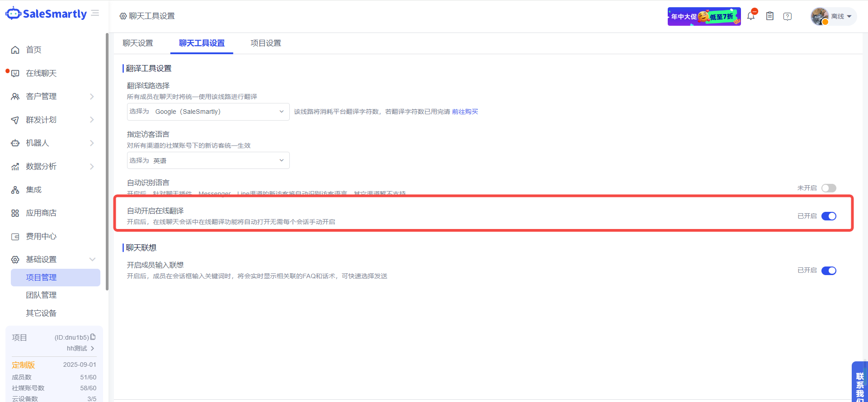Screen dimensions: 868x402
Task: Click the integration icon beside 集成
Action: click(x=15, y=190)
